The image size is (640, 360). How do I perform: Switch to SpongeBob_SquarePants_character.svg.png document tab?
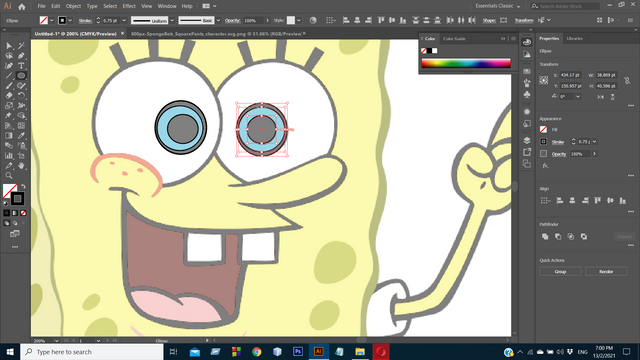click(216, 34)
